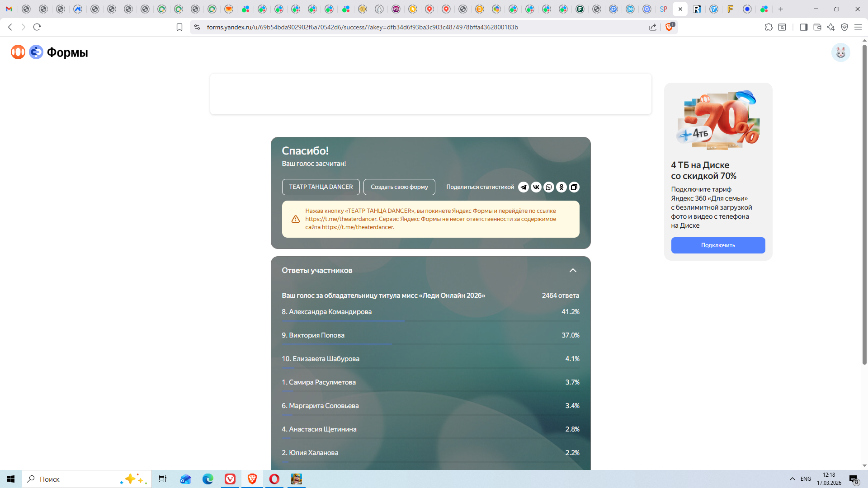This screenshot has height=488, width=868.
Task: Open a new browser tab
Action: [781, 9]
